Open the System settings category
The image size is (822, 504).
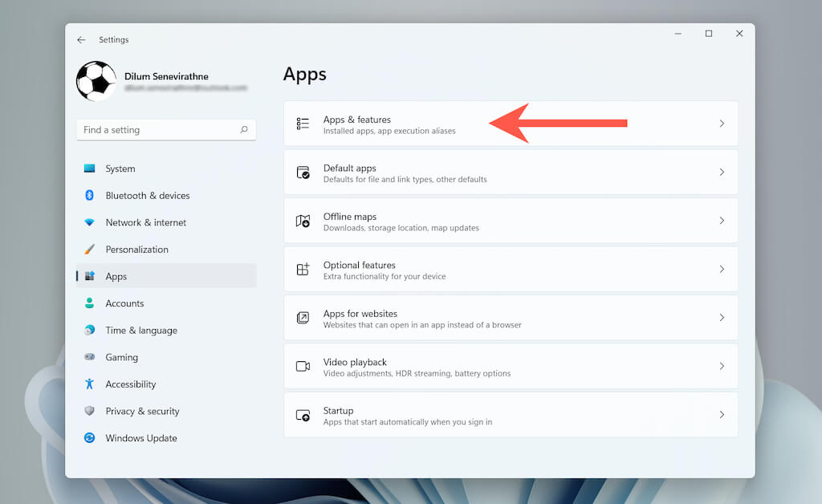coord(166,169)
